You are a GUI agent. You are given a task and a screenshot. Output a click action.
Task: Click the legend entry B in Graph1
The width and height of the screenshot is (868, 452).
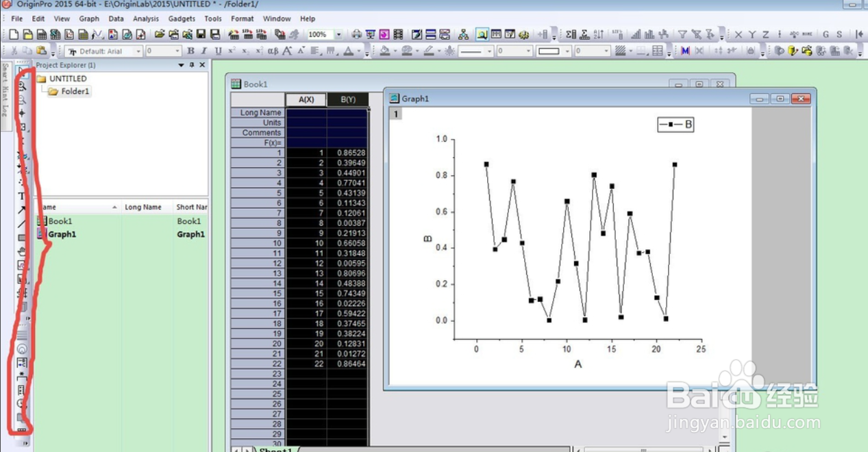[675, 125]
